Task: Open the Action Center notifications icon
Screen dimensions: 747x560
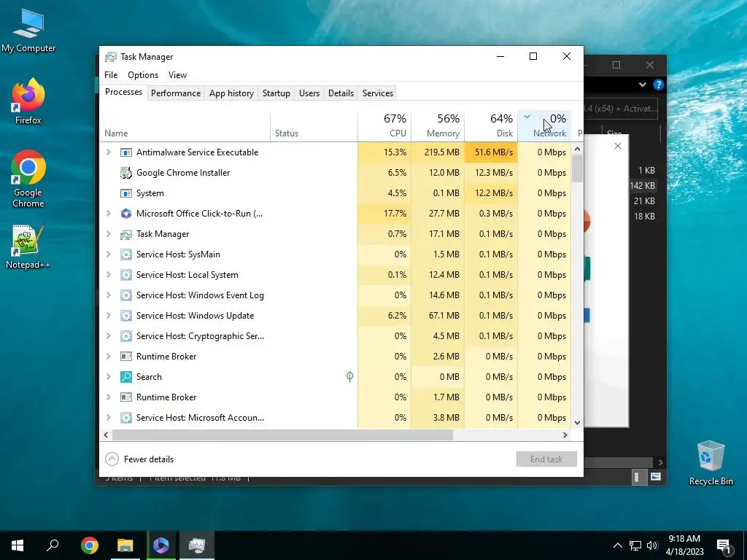Action: point(724,546)
